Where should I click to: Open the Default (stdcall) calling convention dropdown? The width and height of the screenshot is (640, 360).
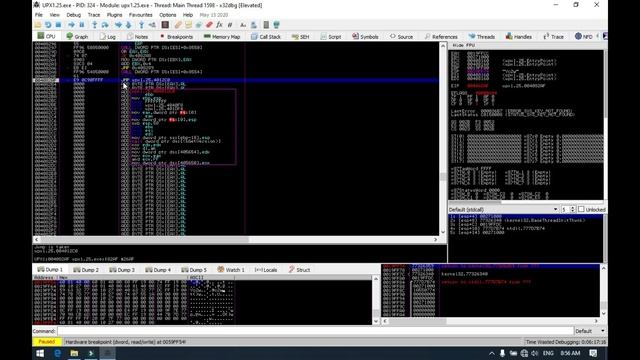[x=504, y=209]
